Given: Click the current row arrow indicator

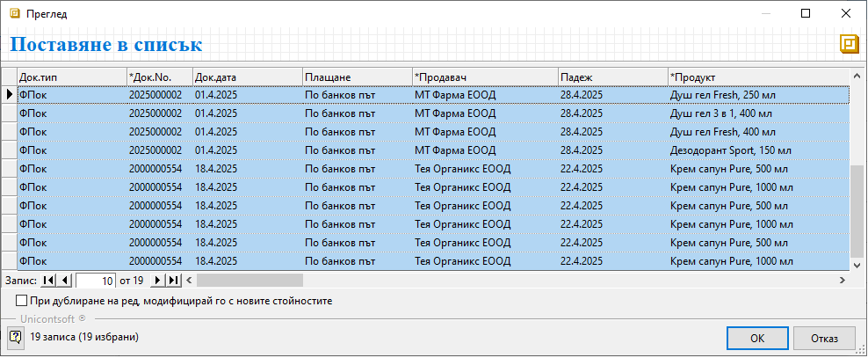Looking at the screenshot, I should point(9,95).
